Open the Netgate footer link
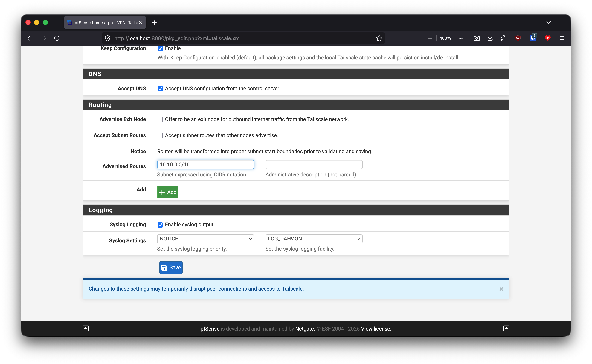 click(305, 329)
